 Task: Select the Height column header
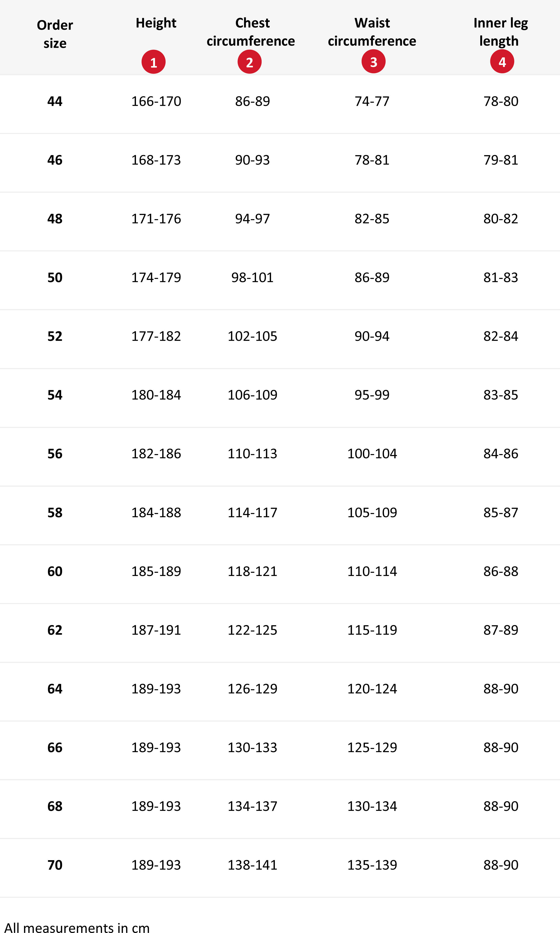(x=156, y=23)
